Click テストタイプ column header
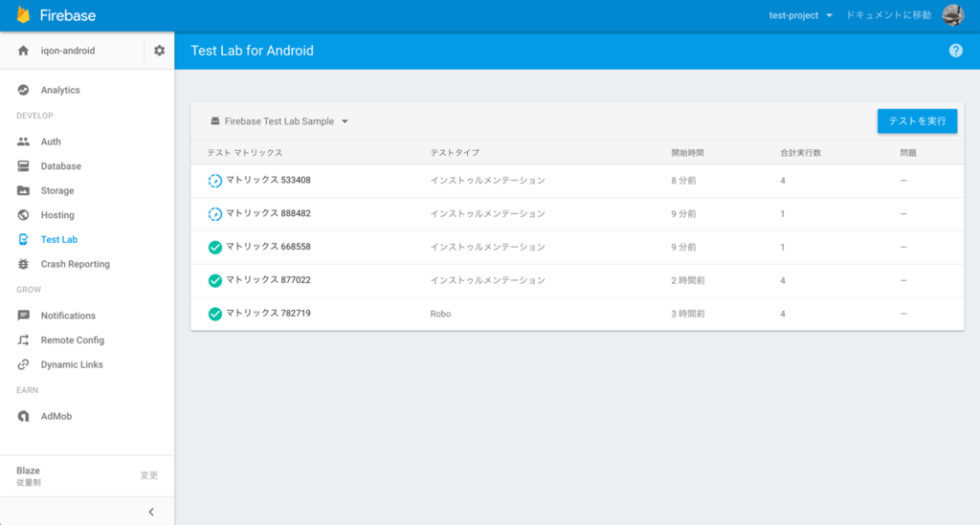 (455, 153)
